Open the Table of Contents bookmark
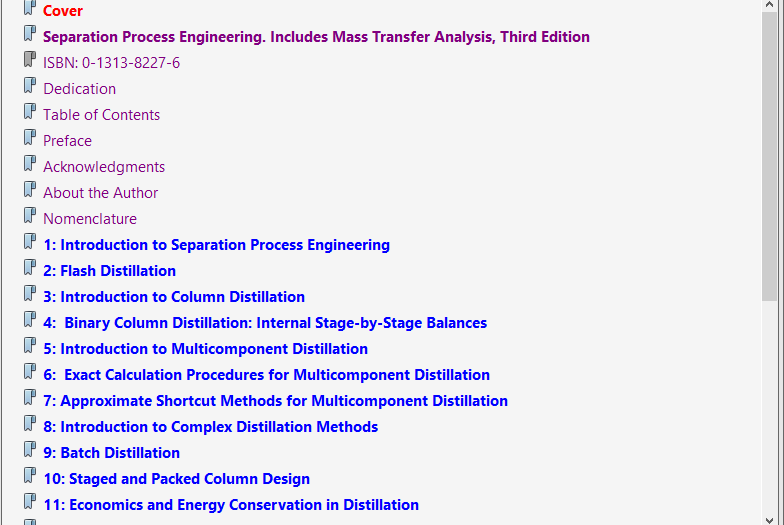 [x=101, y=115]
